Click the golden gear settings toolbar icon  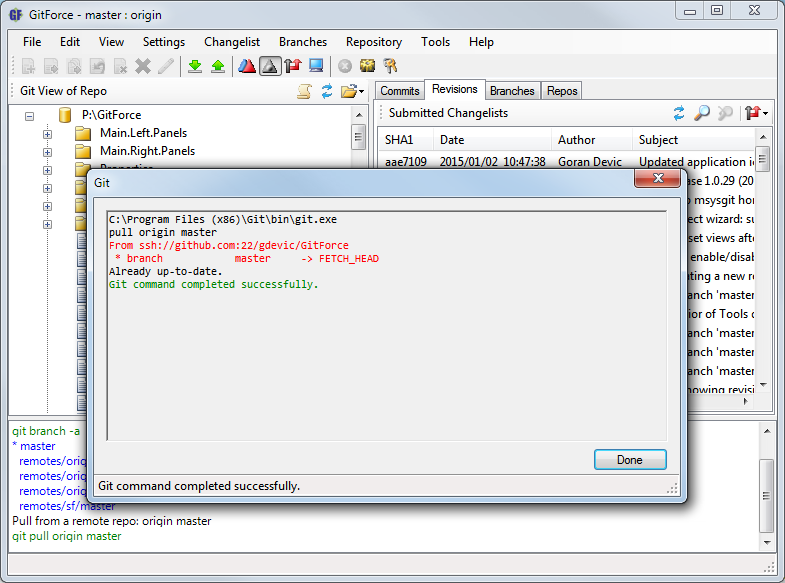[367, 66]
